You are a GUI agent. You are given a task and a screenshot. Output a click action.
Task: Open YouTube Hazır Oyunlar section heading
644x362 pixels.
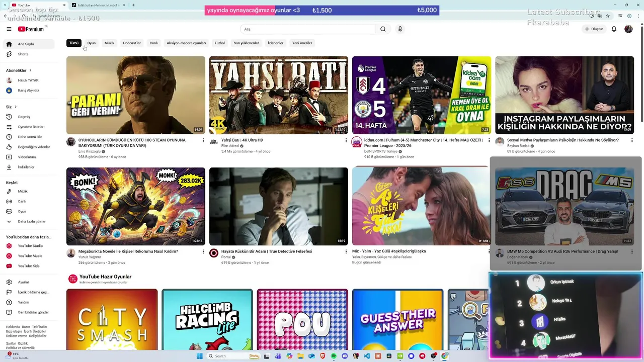pyautogui.click(x=105, y=277)
